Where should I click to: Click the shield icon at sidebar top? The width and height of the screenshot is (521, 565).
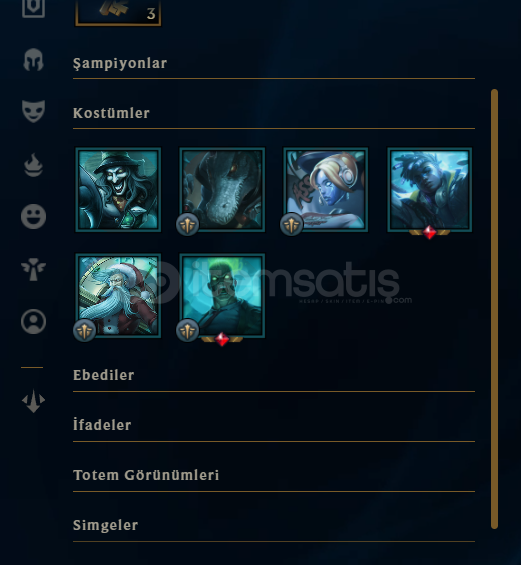[x=33, y=8]
